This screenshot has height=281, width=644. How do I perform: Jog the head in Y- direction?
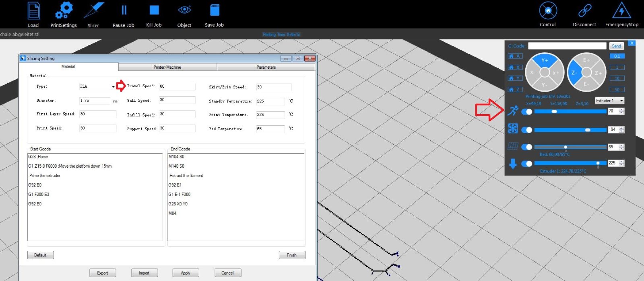(x=544, y=85)
